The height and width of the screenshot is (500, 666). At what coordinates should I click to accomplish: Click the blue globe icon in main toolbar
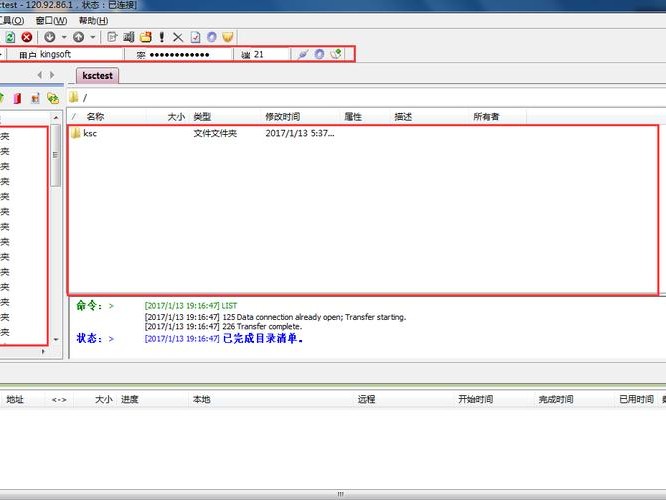tap(212, 37)
